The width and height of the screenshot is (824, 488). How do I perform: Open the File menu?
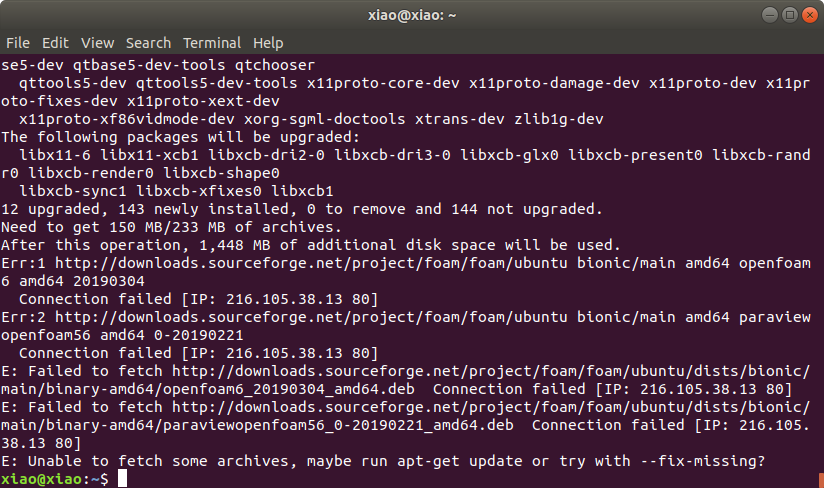coord(18,43)
